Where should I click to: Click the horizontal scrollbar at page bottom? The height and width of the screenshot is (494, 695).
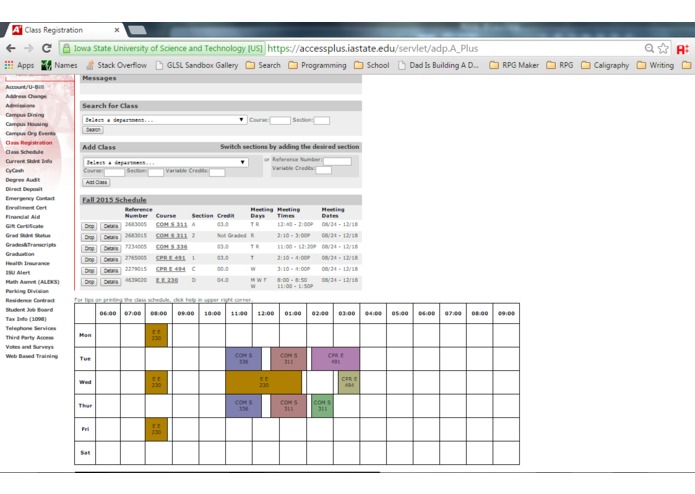point(227,472)
